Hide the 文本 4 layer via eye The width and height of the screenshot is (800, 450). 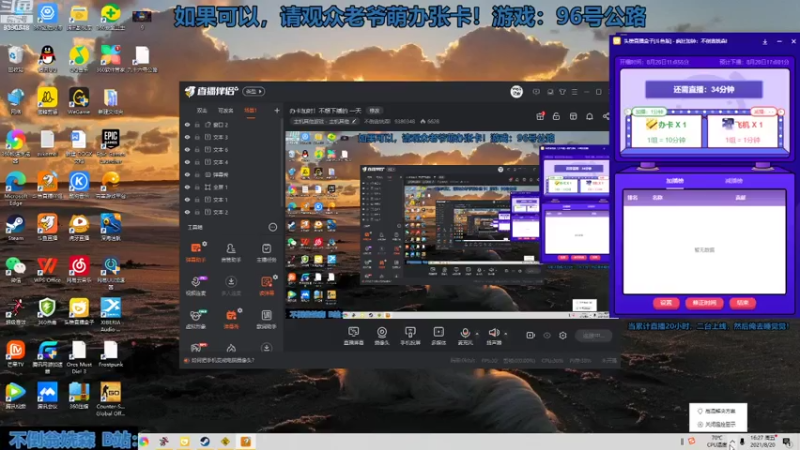pyautogui.click(x=187, y=162)
